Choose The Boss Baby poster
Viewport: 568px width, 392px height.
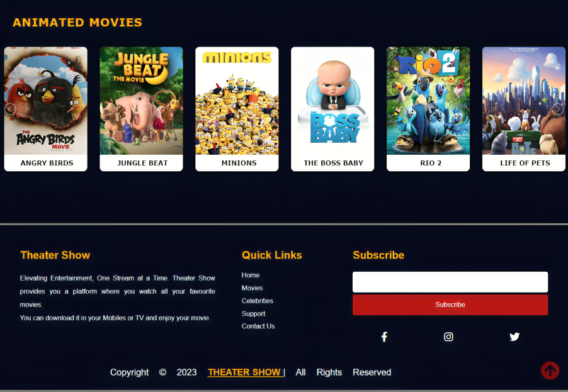pos(332,102)
